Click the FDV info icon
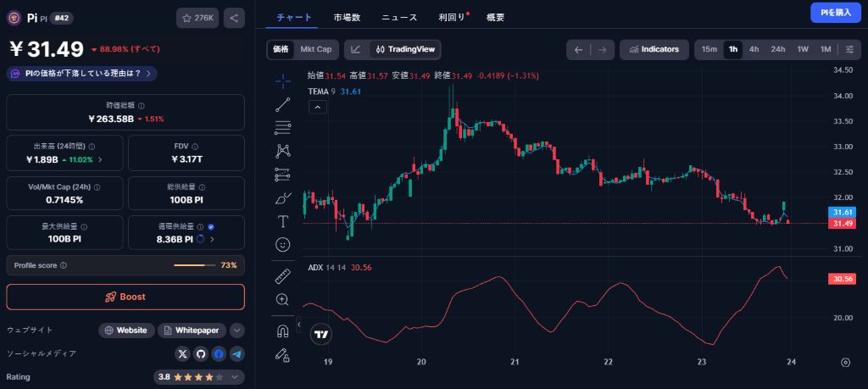Image resolution: width=868 pixels, height=389 pixels. [196, 147]
